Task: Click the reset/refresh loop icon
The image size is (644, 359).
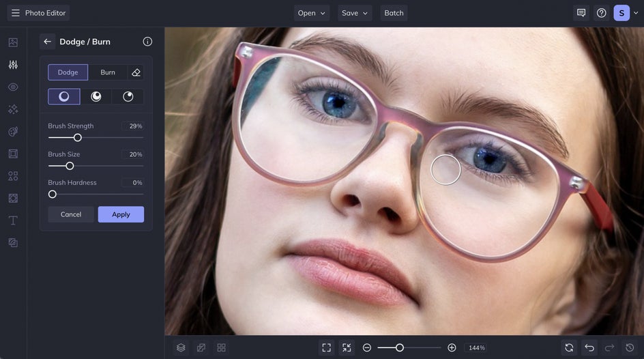Action: (569, 348)
